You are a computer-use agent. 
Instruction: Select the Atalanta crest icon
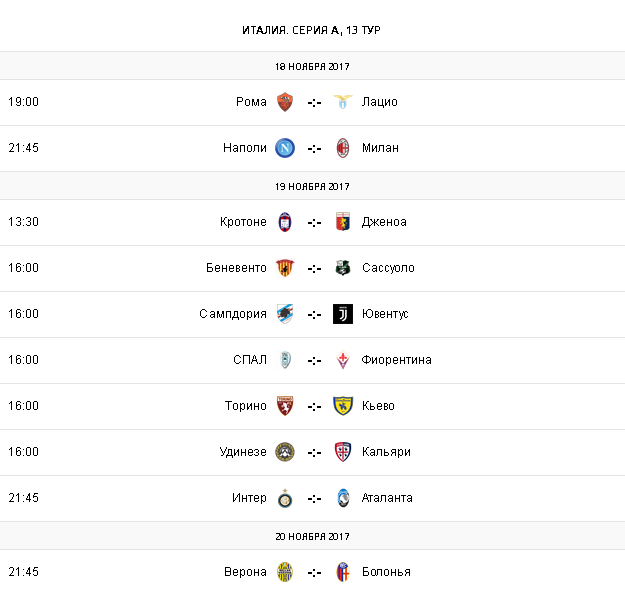pyautogui.click(x=343, y=498)
